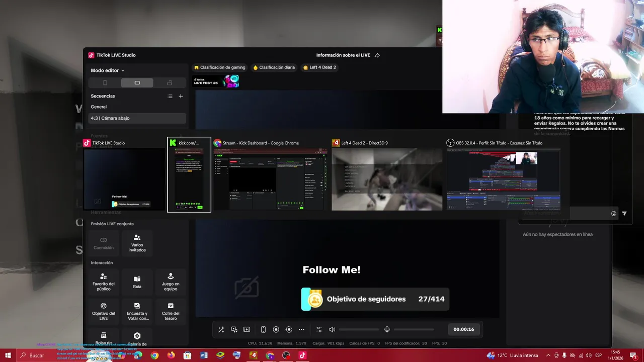The image size is (644, 362).
Task: Adjust the speaker volume slider
Action: [359, 330]
